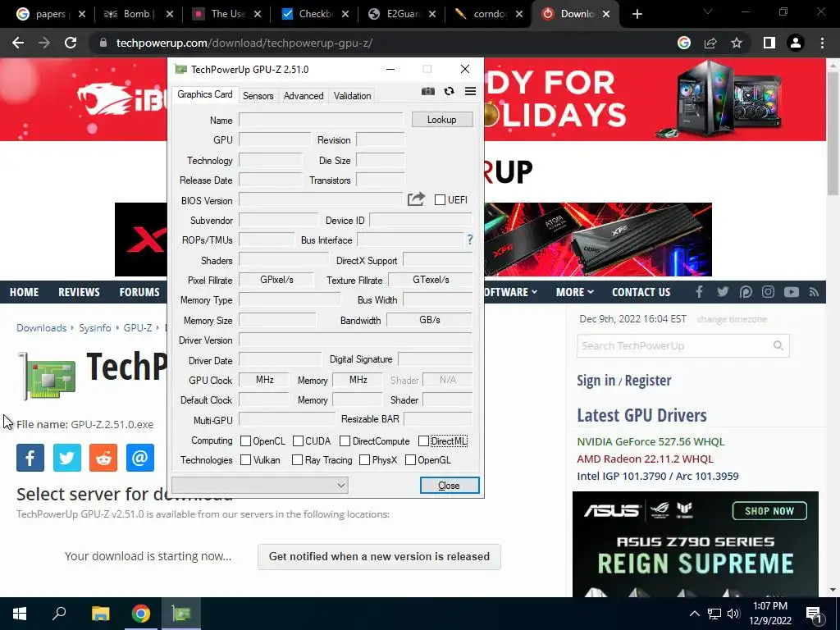This screenshot has height=630, width=840.
Task: Open HOME in site navigation
Action: 24,292
